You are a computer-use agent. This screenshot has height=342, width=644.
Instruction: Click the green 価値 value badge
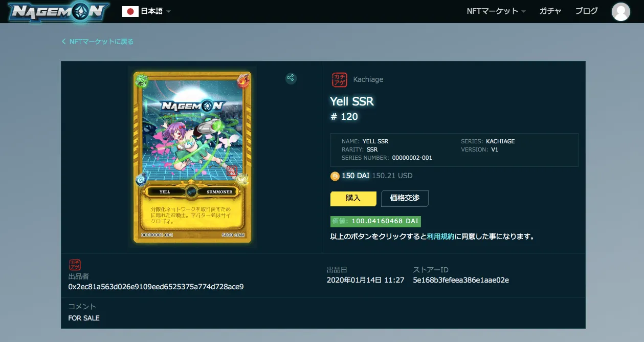[375, 221]
